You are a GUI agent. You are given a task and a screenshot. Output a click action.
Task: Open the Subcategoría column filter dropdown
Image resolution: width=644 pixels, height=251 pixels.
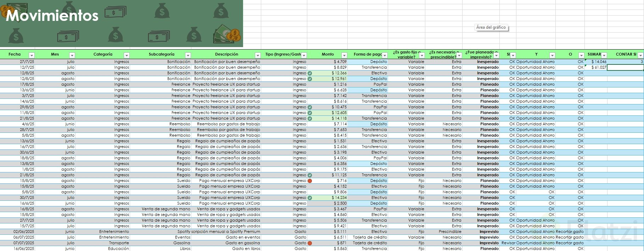[x=188, y=55]
